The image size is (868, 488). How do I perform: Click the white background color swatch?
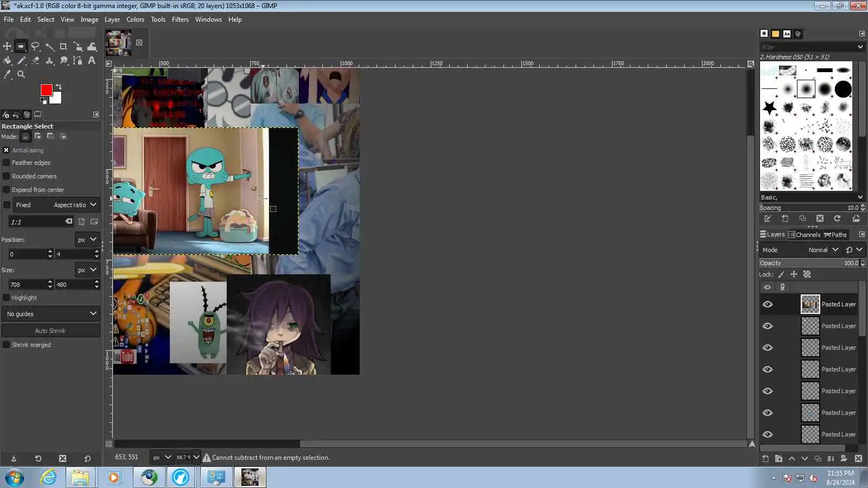click(57, 99)
